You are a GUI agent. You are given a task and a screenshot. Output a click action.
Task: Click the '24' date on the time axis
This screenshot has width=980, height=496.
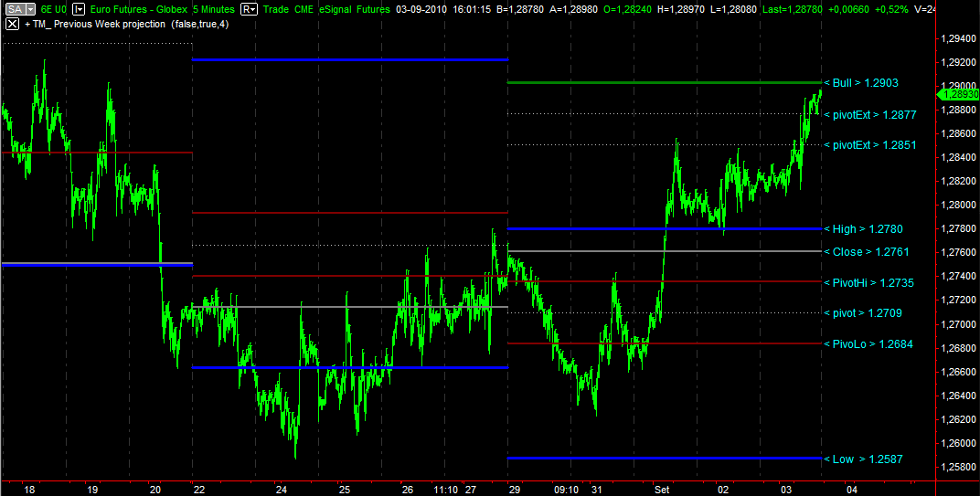282,490
